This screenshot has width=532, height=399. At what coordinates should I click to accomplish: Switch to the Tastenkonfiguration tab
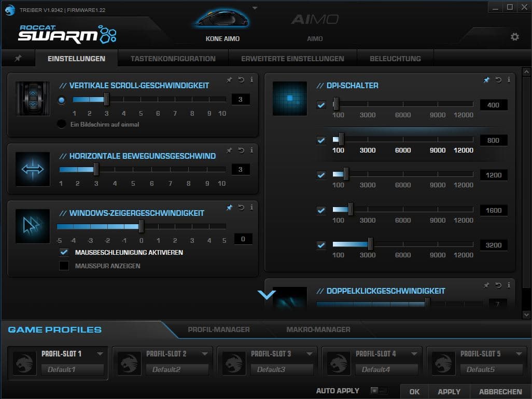(x=173, y=59)
